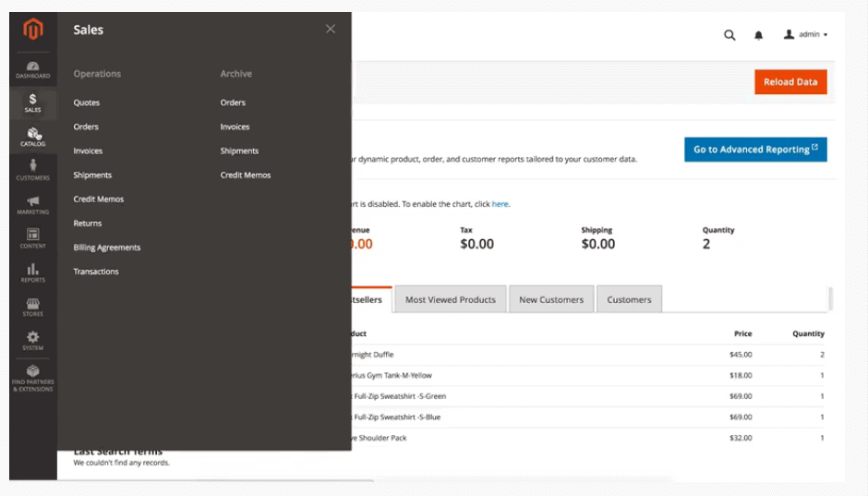The height and width of the screenshot is (496, 868).
Task: Open Billing Agreements in Sales menu
Action: (x=107, y=248)
